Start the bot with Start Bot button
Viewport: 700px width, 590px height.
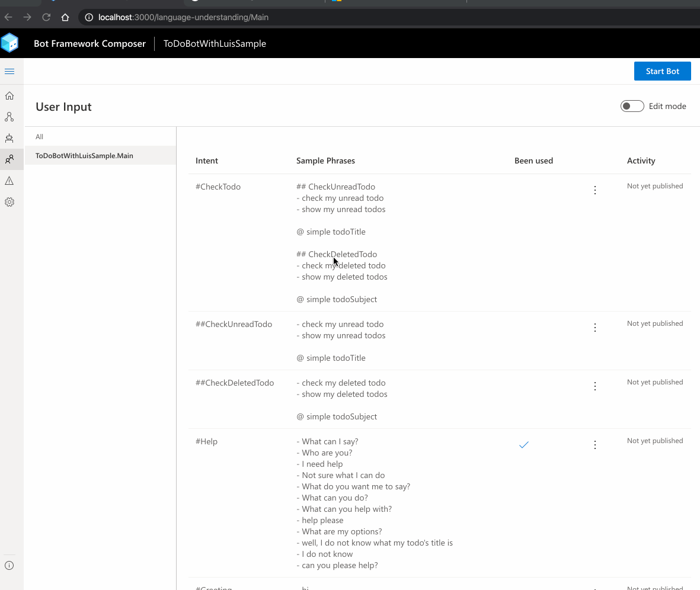[663, 72]
